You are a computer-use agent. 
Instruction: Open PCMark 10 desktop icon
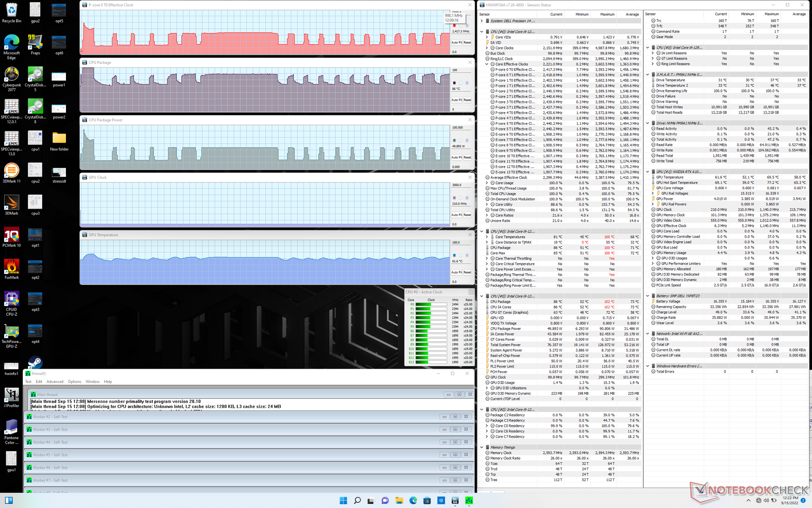(x=11, y=235)
